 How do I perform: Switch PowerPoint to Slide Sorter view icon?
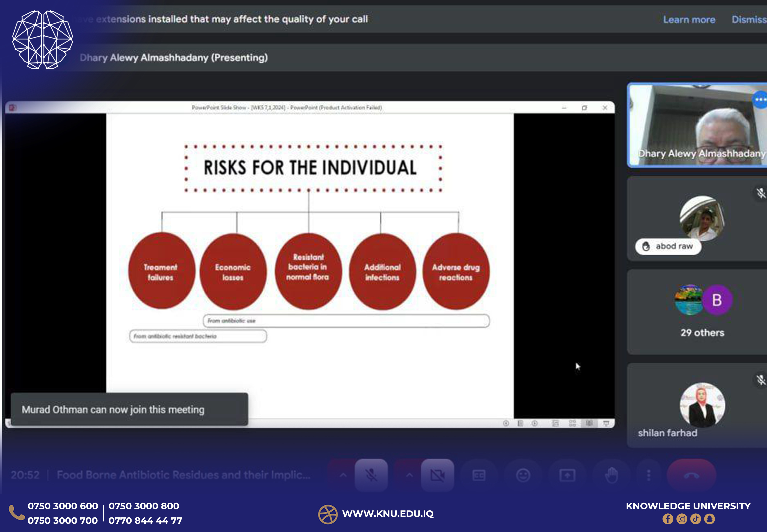pyautogui.click(x=572, y=423)
